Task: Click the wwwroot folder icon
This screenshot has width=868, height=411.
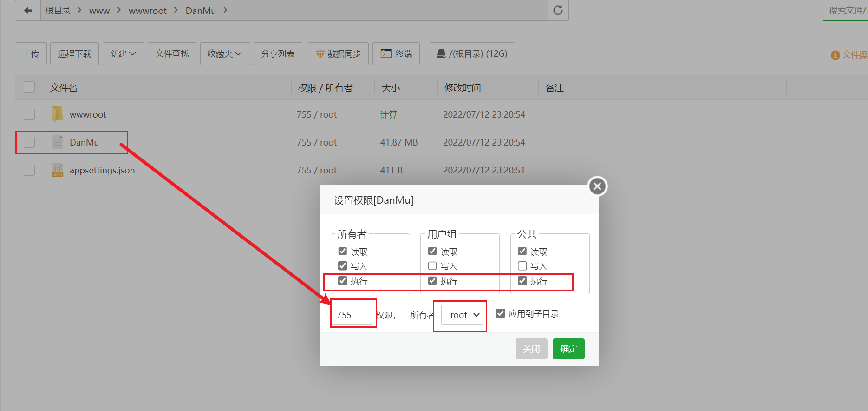Action: click(x=58, y=114)
